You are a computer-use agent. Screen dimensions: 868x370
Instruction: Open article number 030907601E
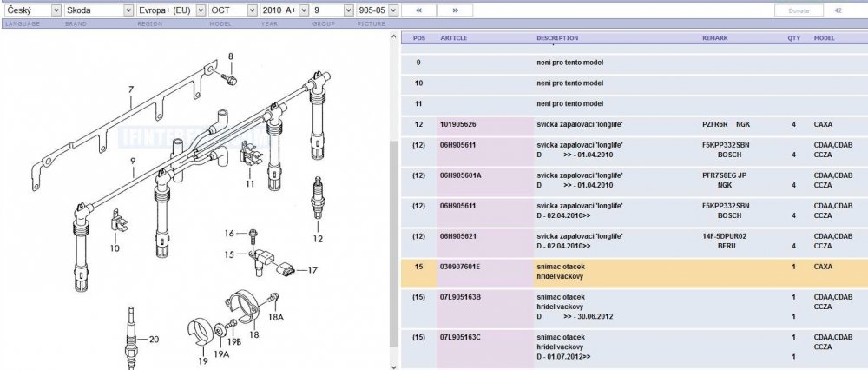pyautogui.click(x=459, y=267)
